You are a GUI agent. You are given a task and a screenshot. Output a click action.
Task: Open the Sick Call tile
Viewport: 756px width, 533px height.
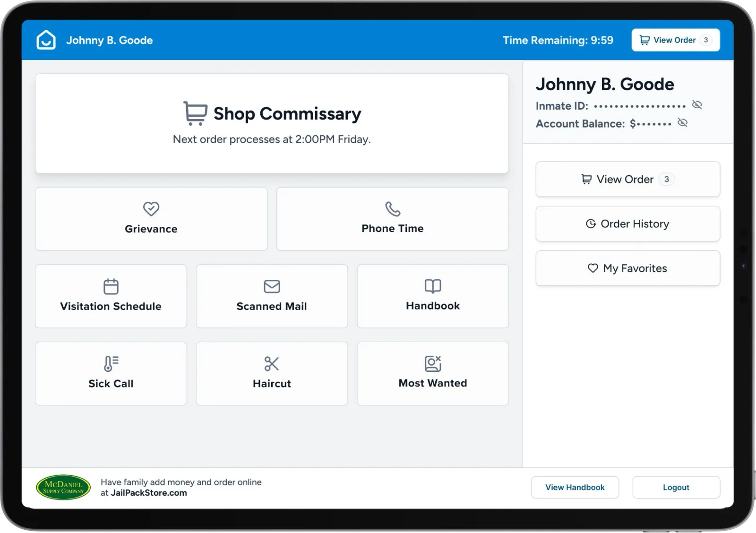111,373
